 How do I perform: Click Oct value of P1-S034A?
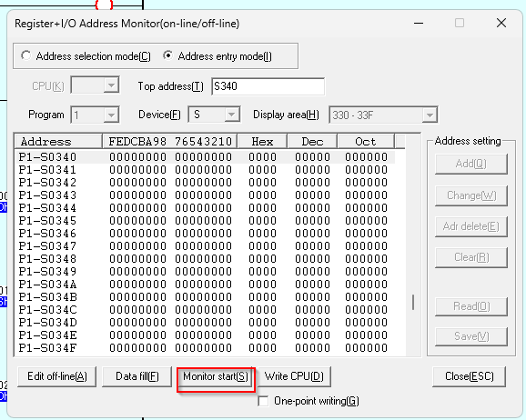[366, 285]
